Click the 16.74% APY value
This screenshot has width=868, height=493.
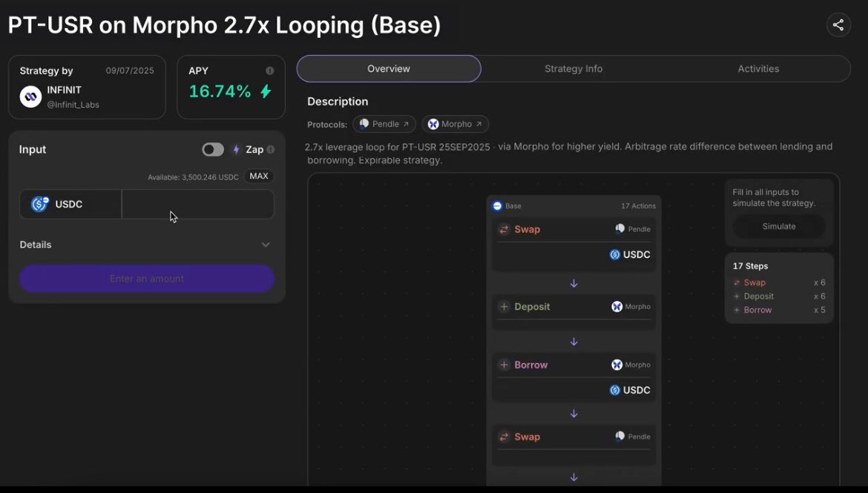pyautogui.click(x=220, y=91)
